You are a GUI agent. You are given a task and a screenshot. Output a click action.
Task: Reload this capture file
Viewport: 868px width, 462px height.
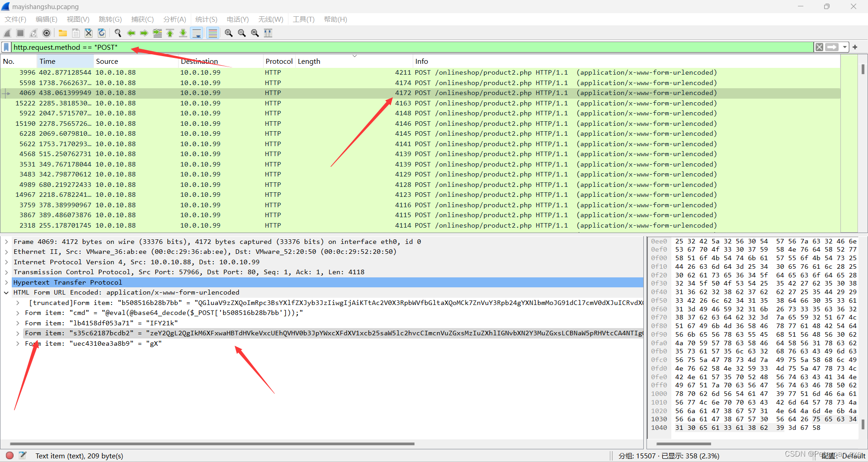tap(102, 33)
